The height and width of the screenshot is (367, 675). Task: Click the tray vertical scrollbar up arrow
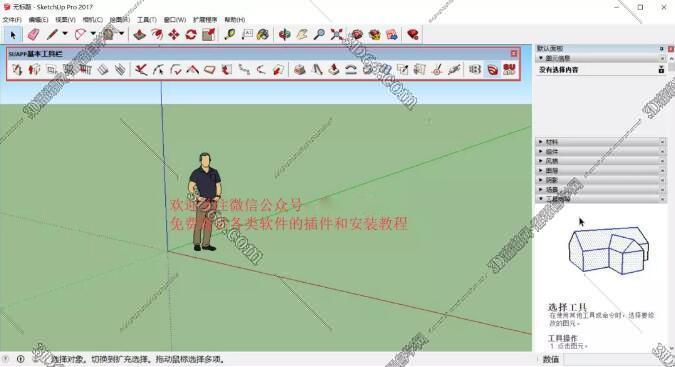click(671, 58)
